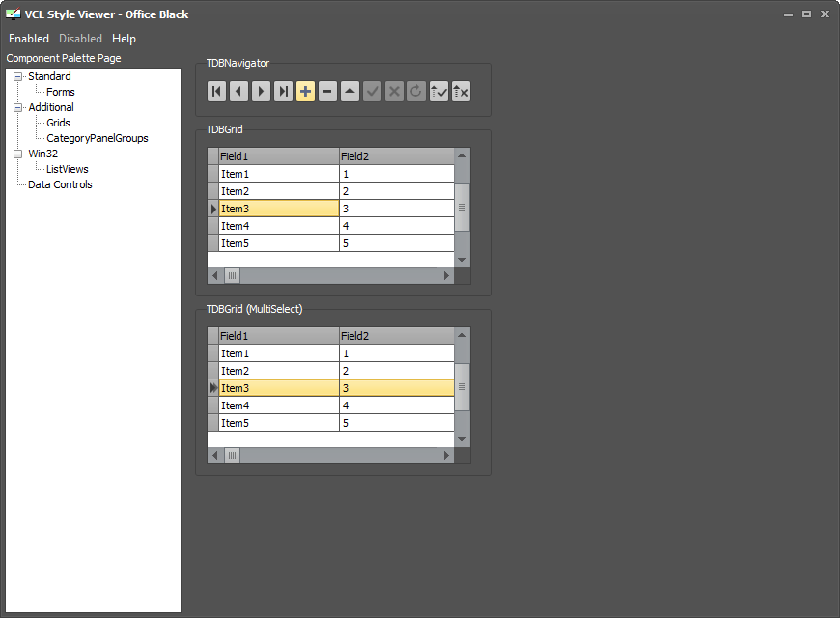The image size is (840, 618).
Task: Delete record using the minus button
Action: [x=327, y=92]
